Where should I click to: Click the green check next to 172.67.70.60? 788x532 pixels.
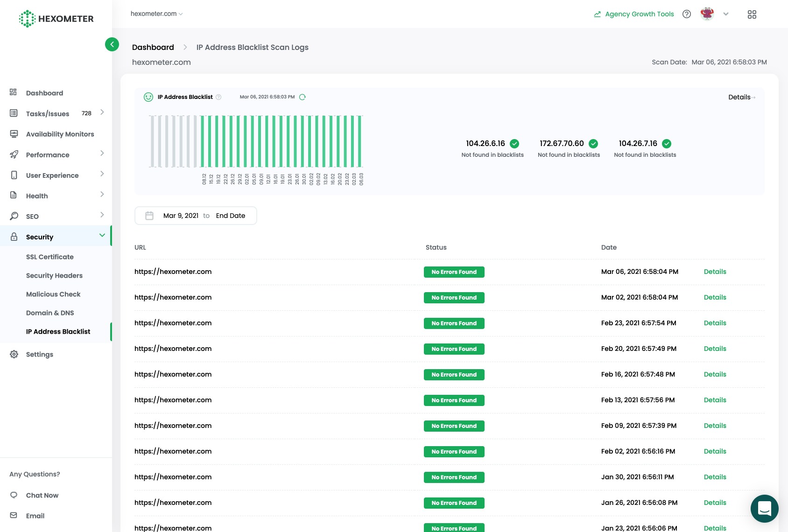point(593,144)
